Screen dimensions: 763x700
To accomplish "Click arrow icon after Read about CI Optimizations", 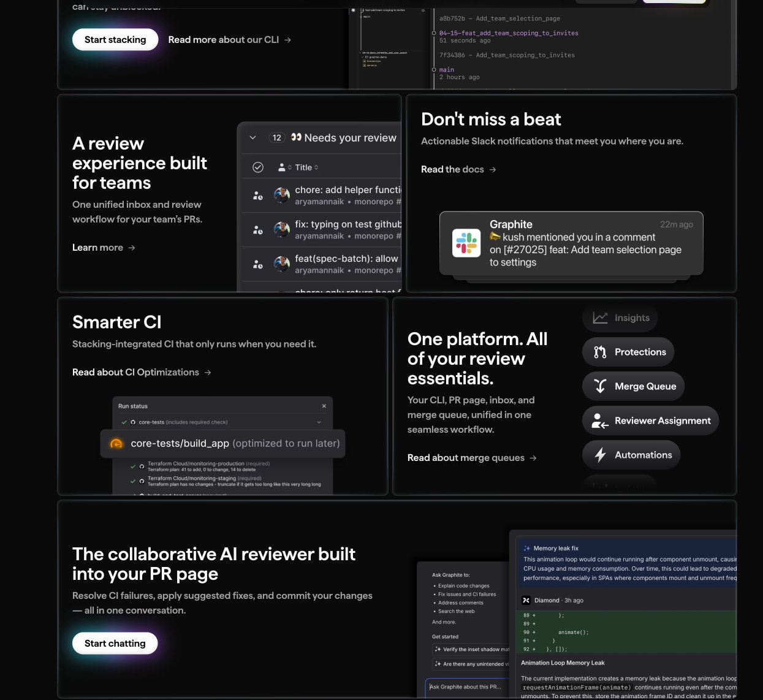I will coord(208,372).
